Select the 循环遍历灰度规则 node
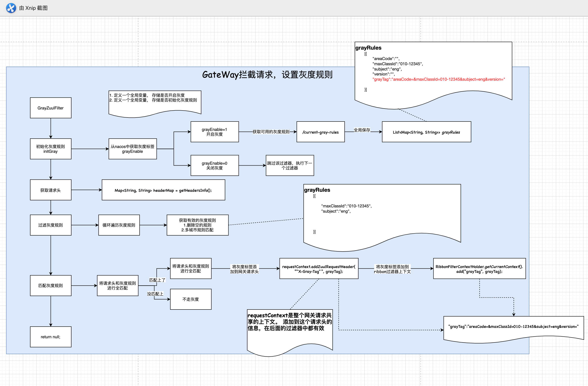The width and height of the screenshot is (588, 386). click(x=119, y=225)
